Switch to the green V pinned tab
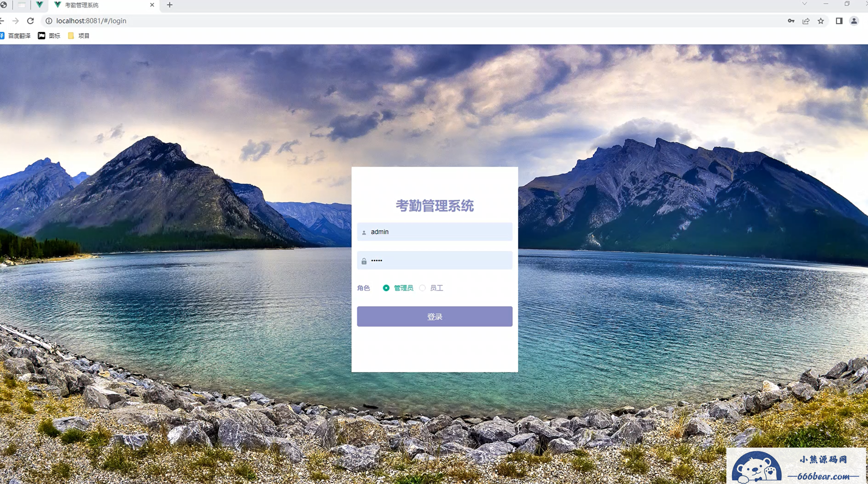The image size is (868, 484). tap(40, 5)
